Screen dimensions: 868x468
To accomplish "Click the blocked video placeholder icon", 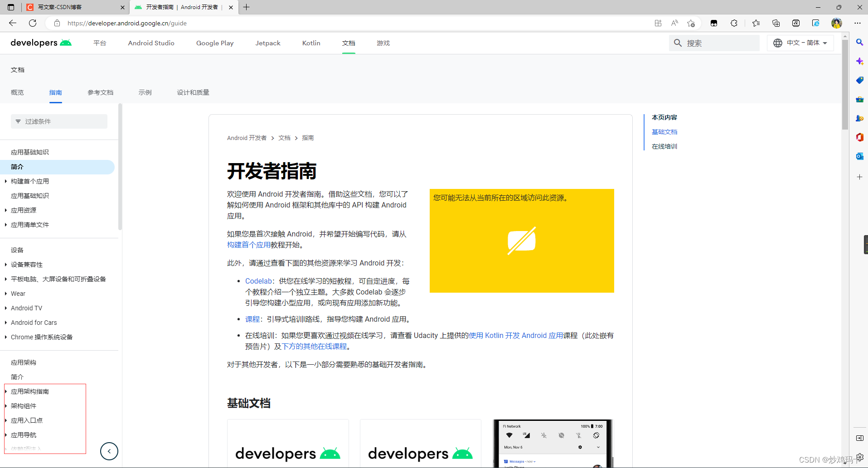I will [x=522, y=241].
